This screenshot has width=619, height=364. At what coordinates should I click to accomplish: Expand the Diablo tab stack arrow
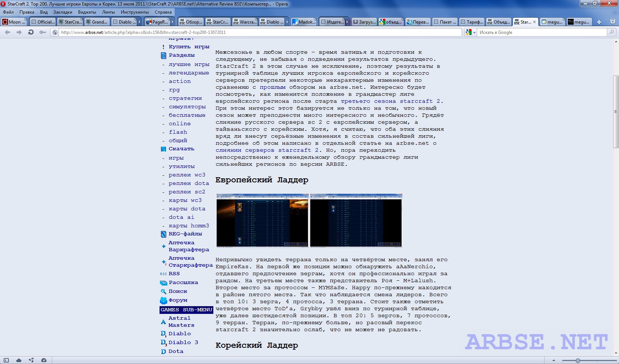(139, 22)
